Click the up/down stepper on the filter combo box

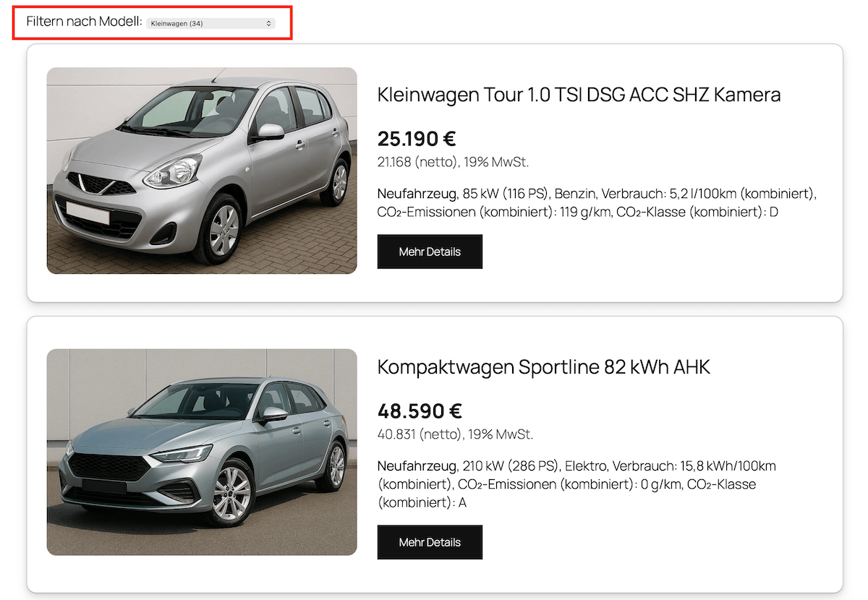(267, 22)
